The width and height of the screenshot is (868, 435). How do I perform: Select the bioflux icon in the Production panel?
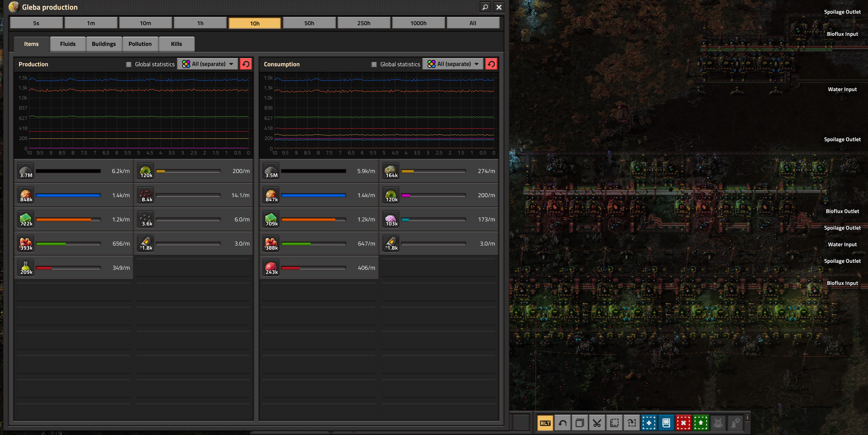pos(146,171)
